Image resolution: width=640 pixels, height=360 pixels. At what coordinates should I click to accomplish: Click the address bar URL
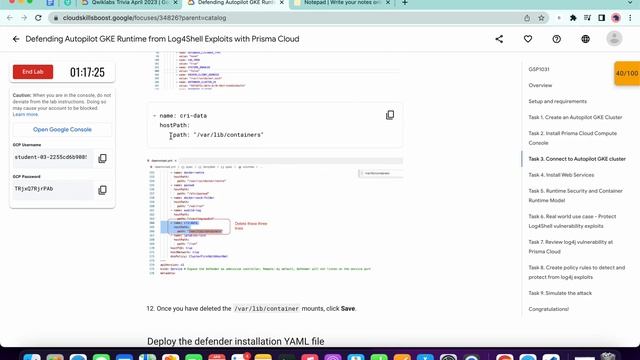click(144, 18)
